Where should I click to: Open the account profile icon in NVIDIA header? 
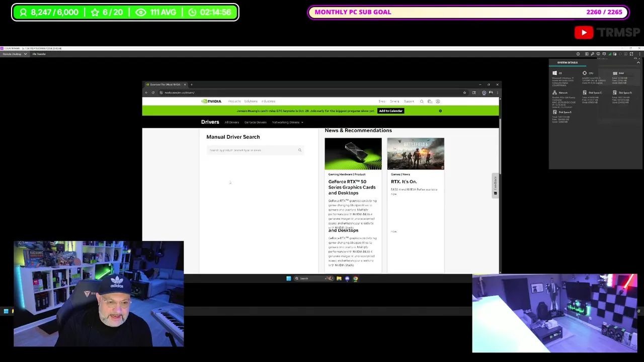[x=438, y=102]
